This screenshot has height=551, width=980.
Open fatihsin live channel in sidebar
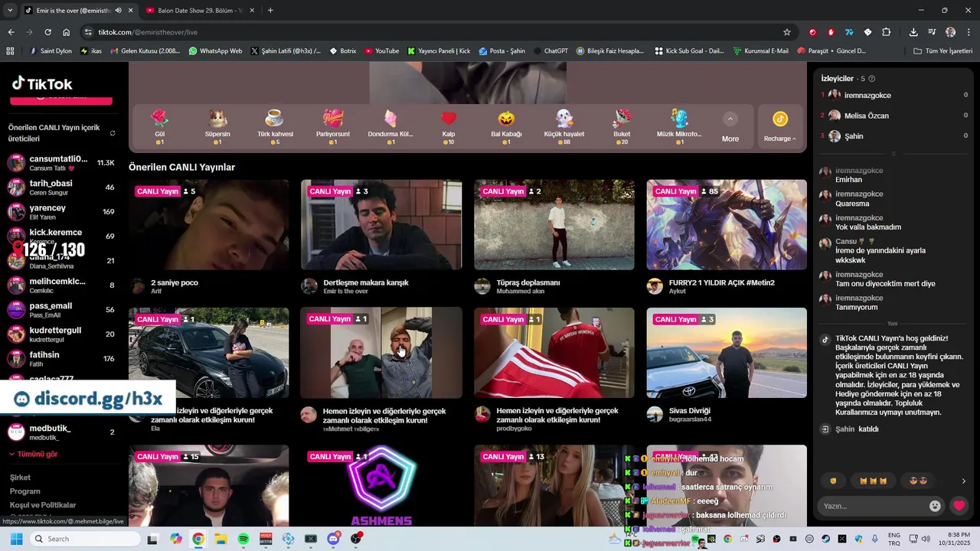[61, 359]
